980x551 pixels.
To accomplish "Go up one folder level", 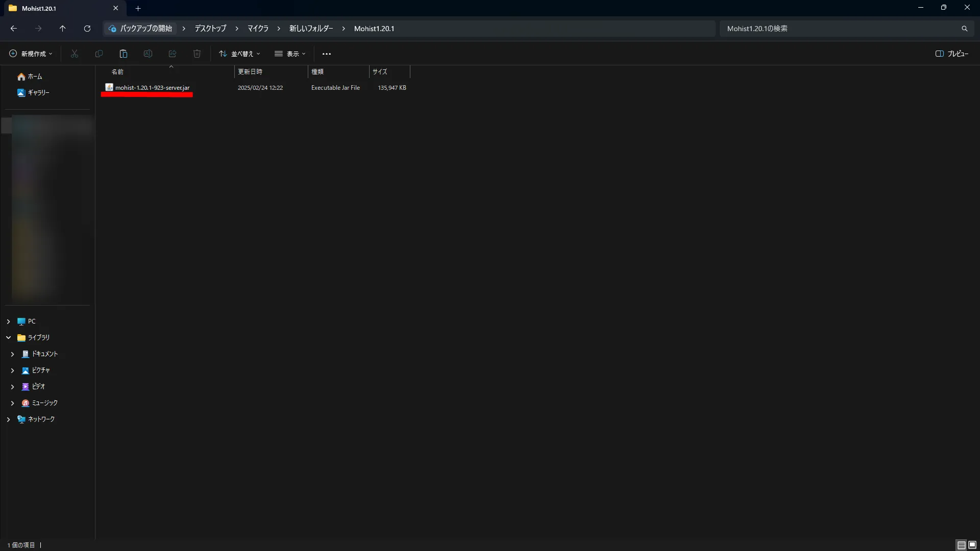I will (62, 29).
